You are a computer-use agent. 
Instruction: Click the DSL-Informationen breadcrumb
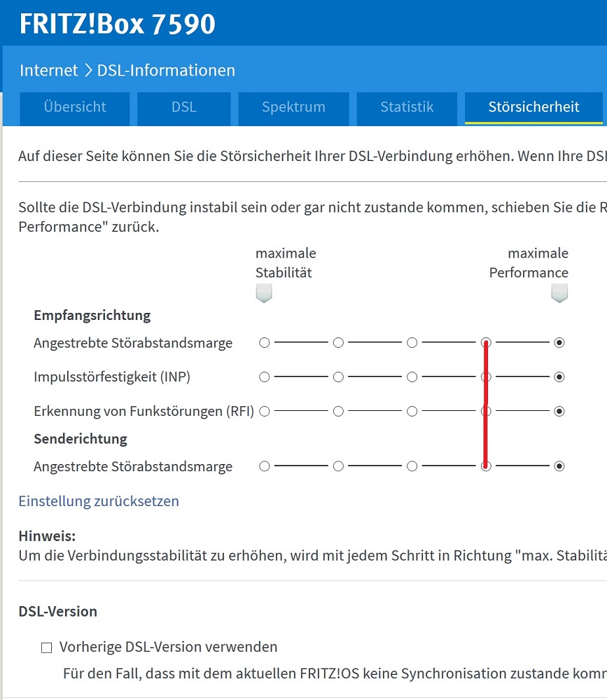[x=166, y=70]
